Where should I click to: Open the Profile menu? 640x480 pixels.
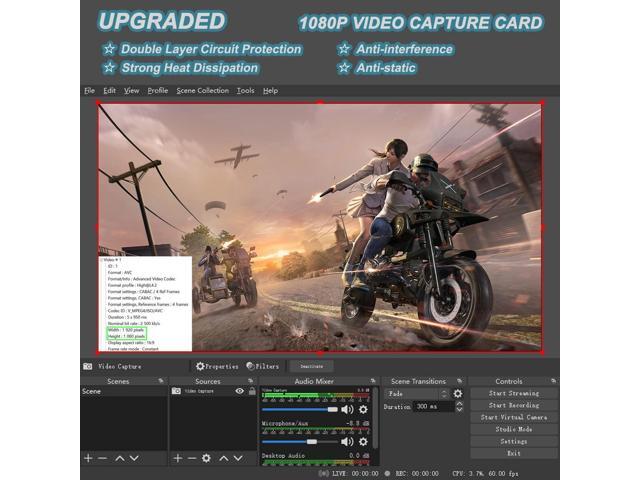click(x=158, y=91)
